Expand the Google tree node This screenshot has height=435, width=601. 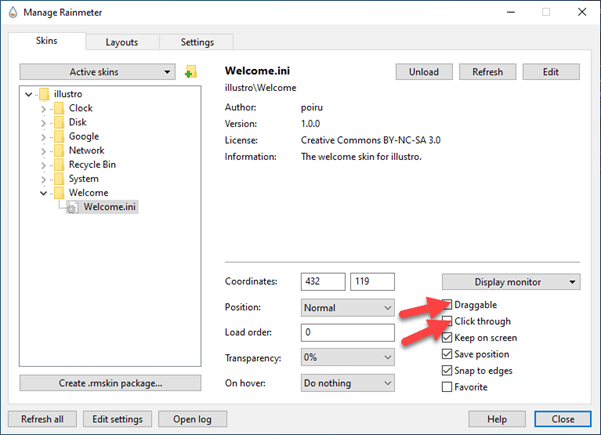(43, 137)
